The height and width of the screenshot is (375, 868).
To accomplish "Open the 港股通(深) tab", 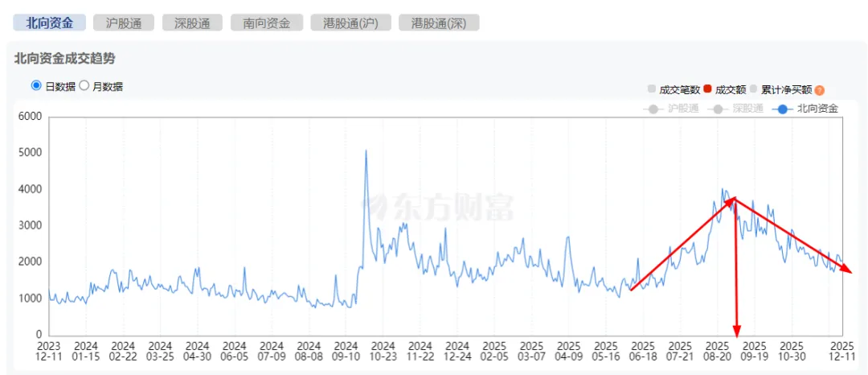I will [x=439, y=23].
